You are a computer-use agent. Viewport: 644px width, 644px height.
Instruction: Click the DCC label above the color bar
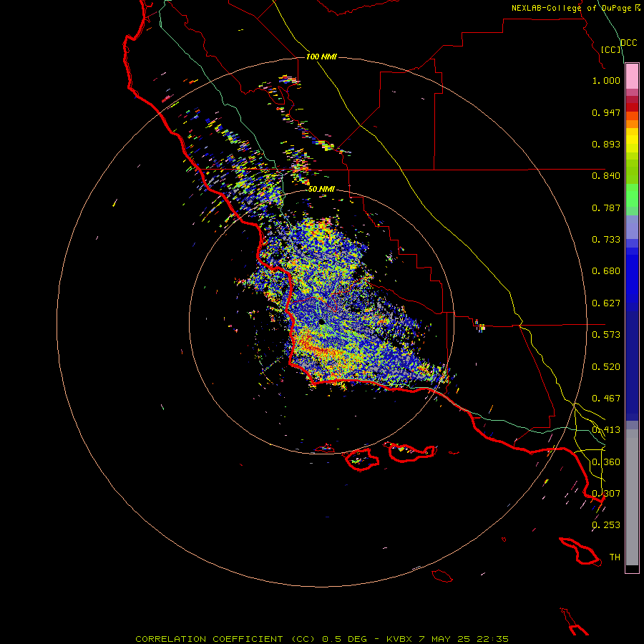click(x=628, y=43)
